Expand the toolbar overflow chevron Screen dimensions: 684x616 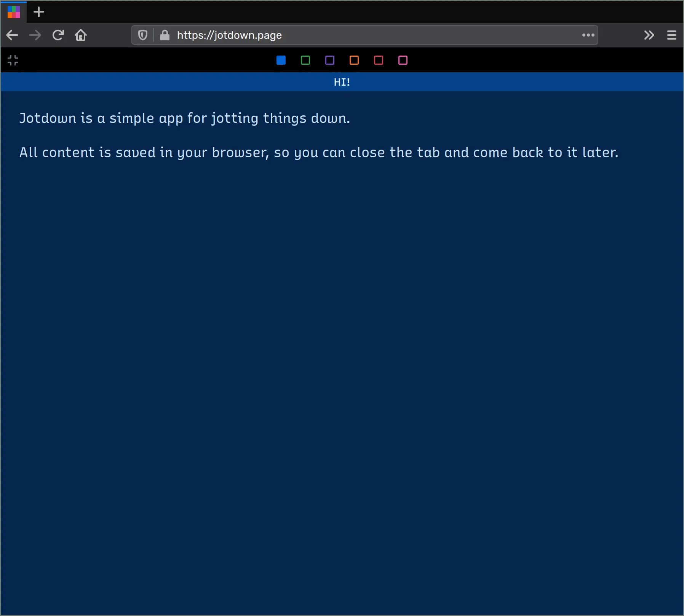click(x=648, y=35)
